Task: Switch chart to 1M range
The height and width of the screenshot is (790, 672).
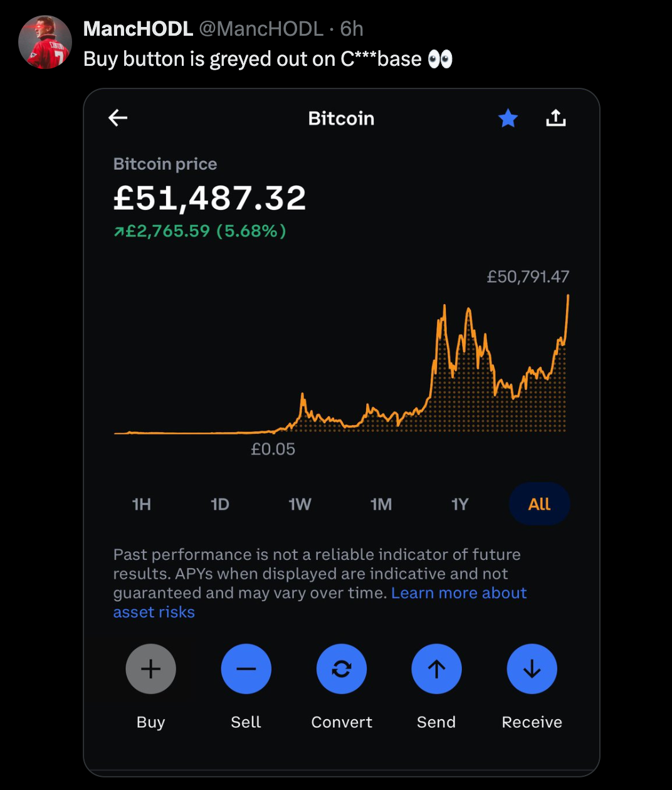Action: (x=381, y=504)
